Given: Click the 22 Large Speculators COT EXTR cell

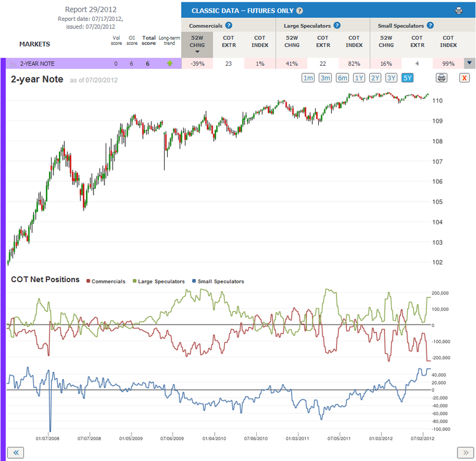Looking at the screenshot, I should (322, 63).
